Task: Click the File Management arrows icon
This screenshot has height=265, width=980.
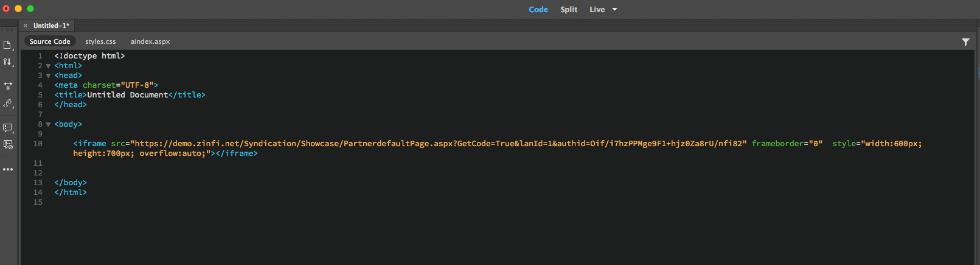Action: (x=7, y=62)
